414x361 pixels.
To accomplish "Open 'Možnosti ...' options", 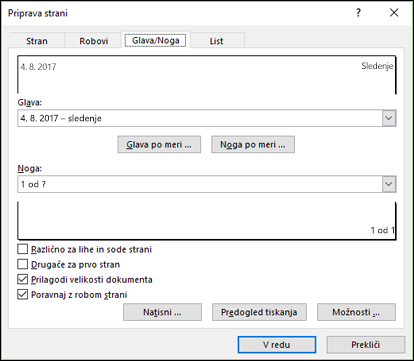I will coord(356,312).
